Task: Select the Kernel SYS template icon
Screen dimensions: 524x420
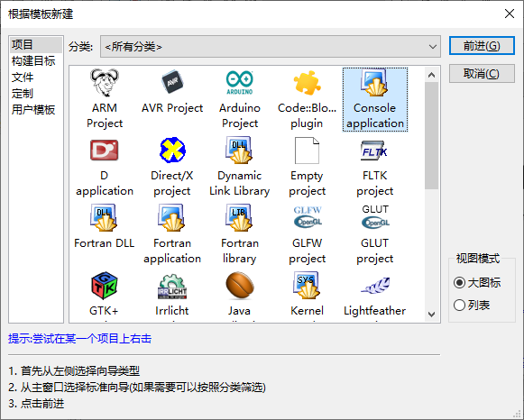Action: (x=307, y=285)
